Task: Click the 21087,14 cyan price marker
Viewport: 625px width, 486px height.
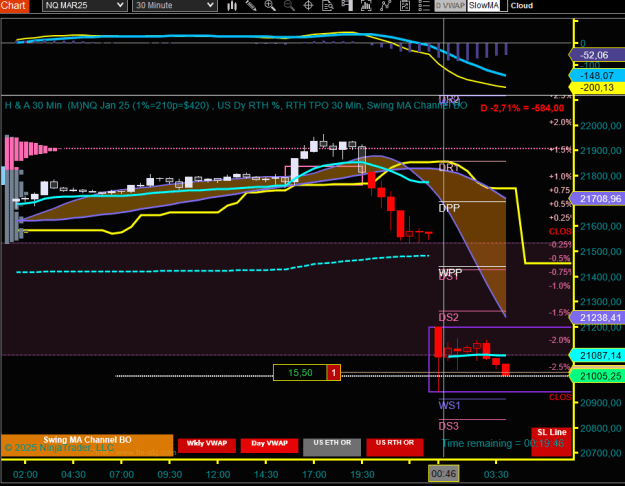Action: [597, 355]
